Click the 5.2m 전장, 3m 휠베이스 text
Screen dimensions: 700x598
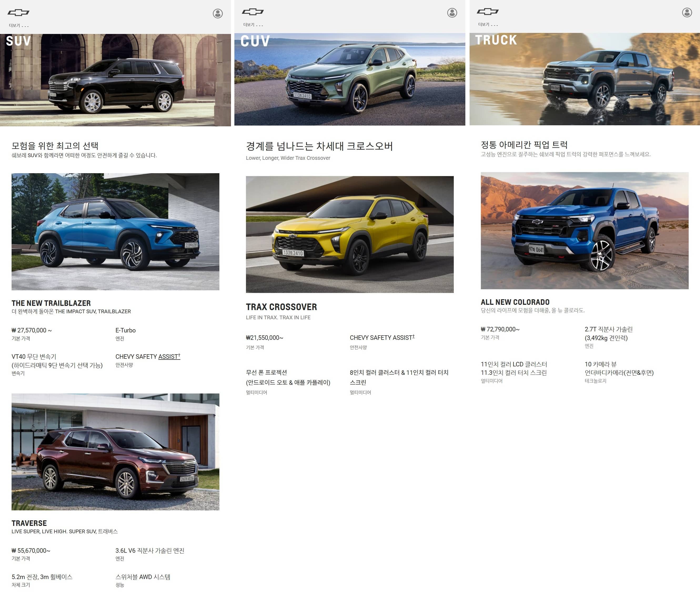coord(42,577)
